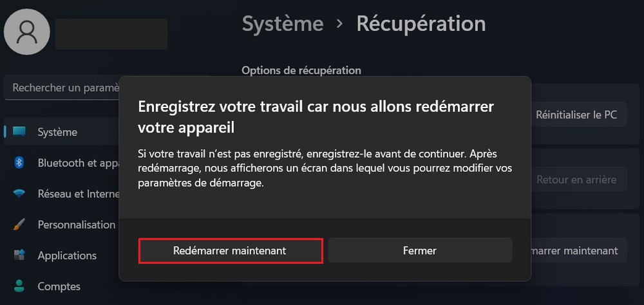Open the Applications settings section
The height and width of the screenshot is (305, 644).
pos(67,255)
